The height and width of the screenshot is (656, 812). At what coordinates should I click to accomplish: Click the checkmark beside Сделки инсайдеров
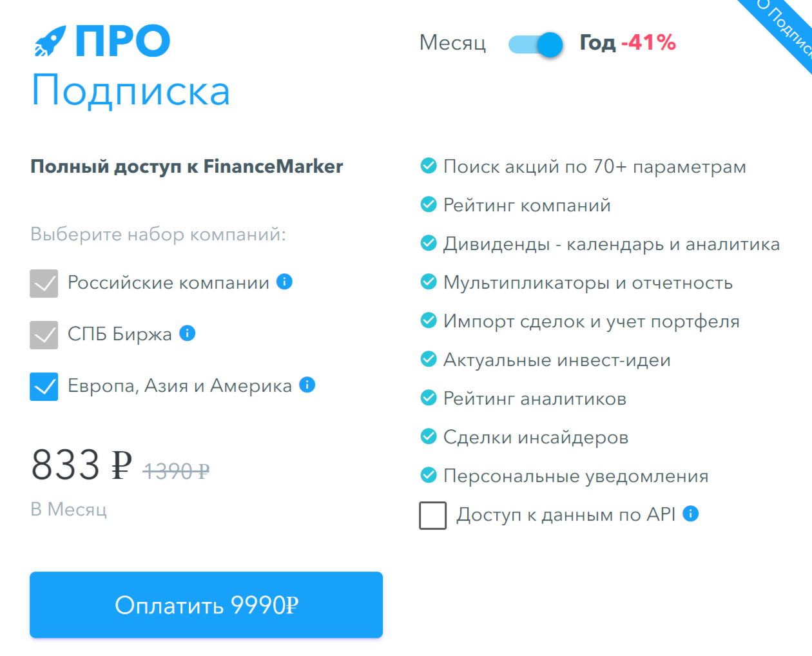429,436
